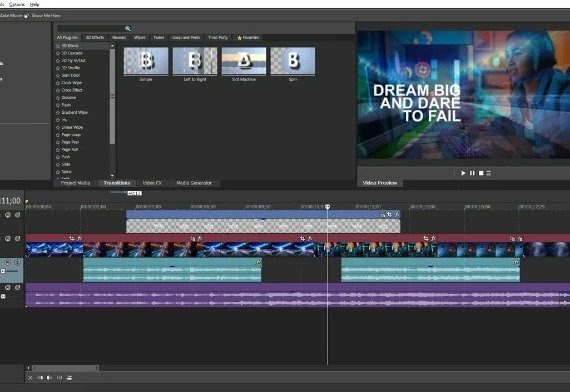Screen dimensions: 570x392
Task: Click the timeline scroll-left arrow
Action: tap(28, 368)
